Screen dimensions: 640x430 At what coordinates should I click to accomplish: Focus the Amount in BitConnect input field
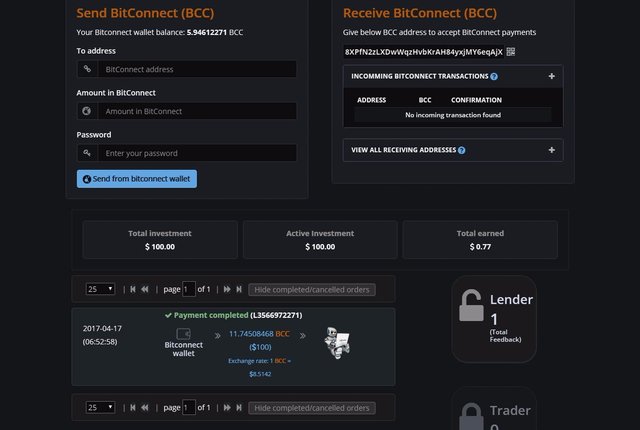(197, 111)
